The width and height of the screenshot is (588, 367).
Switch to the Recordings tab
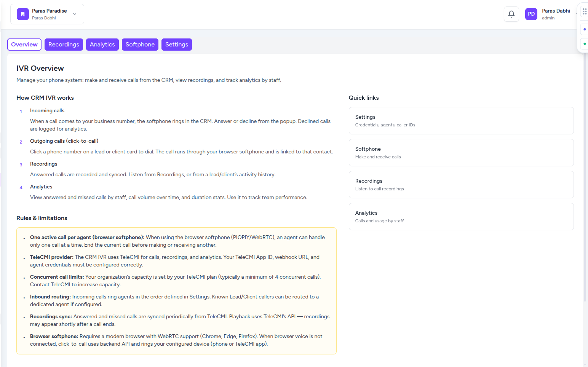tap(64, 45)
